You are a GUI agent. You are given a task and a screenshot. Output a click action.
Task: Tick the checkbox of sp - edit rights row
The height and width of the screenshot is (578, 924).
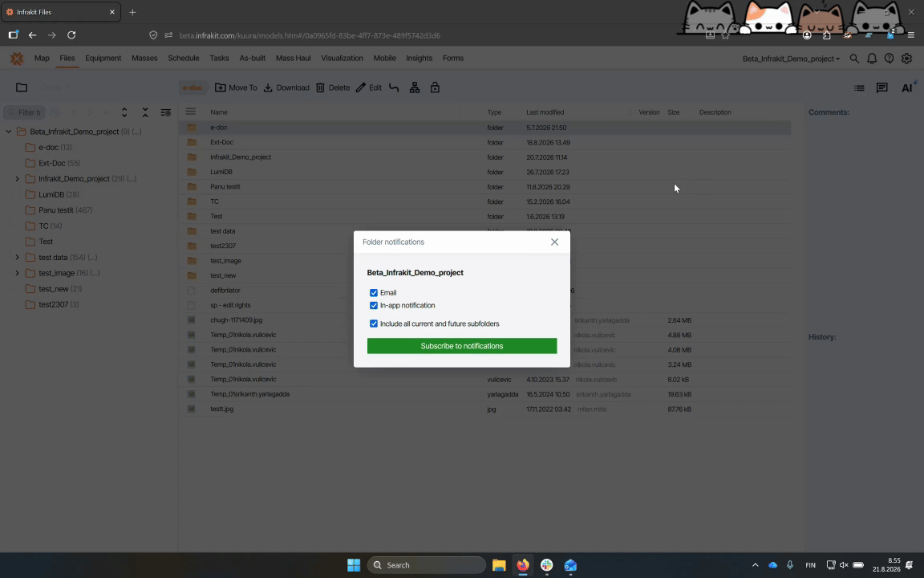(x=191, y=305)
